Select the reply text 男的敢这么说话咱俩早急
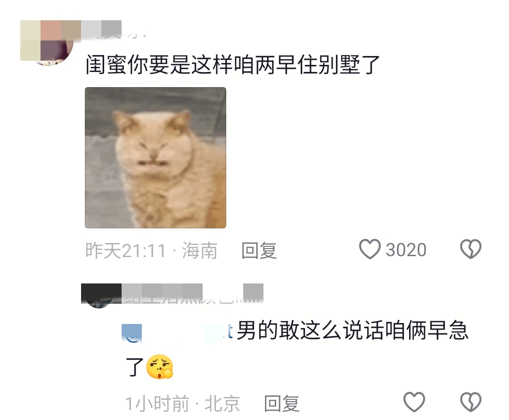Viewport: 509px width, 420px height. [353, 331]
